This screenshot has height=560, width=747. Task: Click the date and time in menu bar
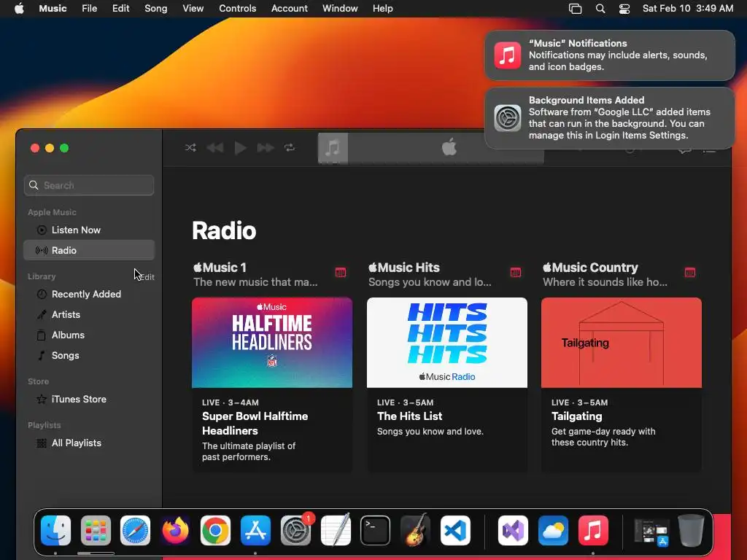pyautogui.click(x=688, y=9)
